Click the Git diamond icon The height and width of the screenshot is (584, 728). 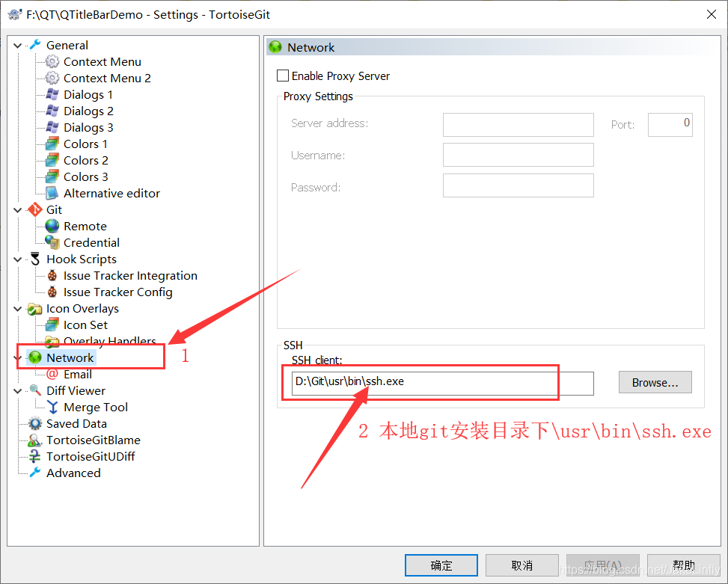(35, 209)
